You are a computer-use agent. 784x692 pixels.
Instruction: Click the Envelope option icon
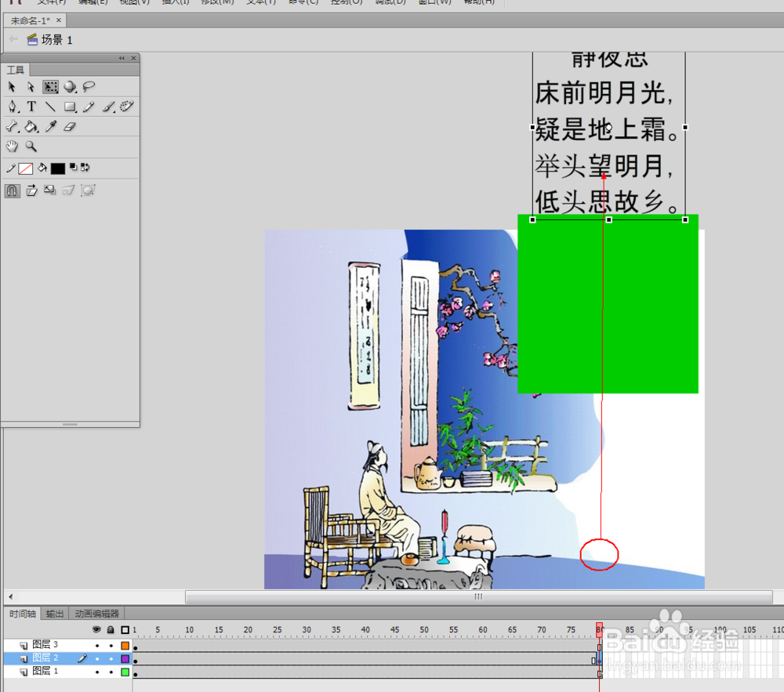(x=88, y=190)
